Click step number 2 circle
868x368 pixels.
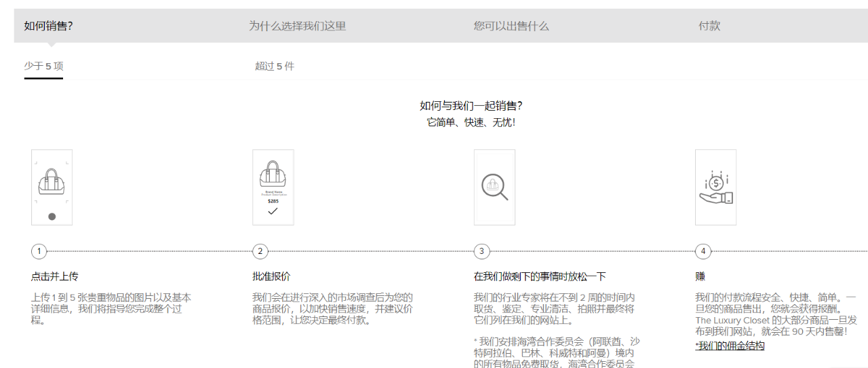click(260, 251)
